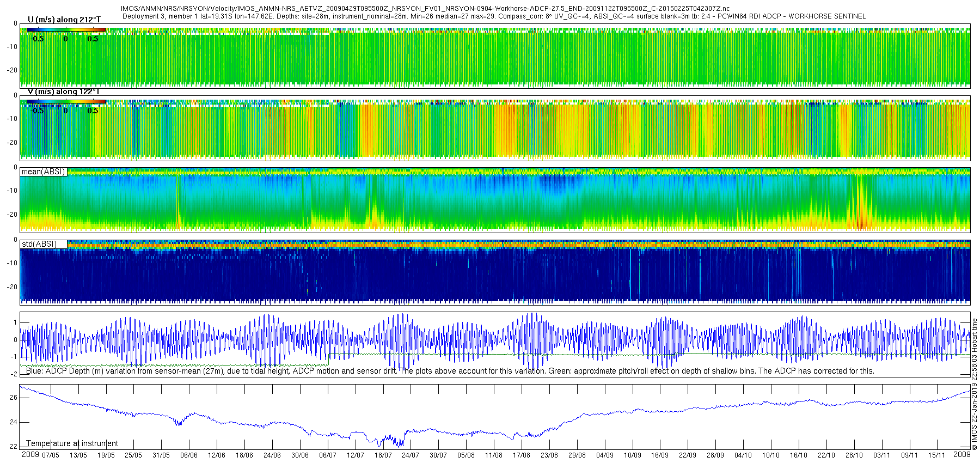Click the 07/05 date tick label
Screen dimensions: 980x463
[51, 455]
